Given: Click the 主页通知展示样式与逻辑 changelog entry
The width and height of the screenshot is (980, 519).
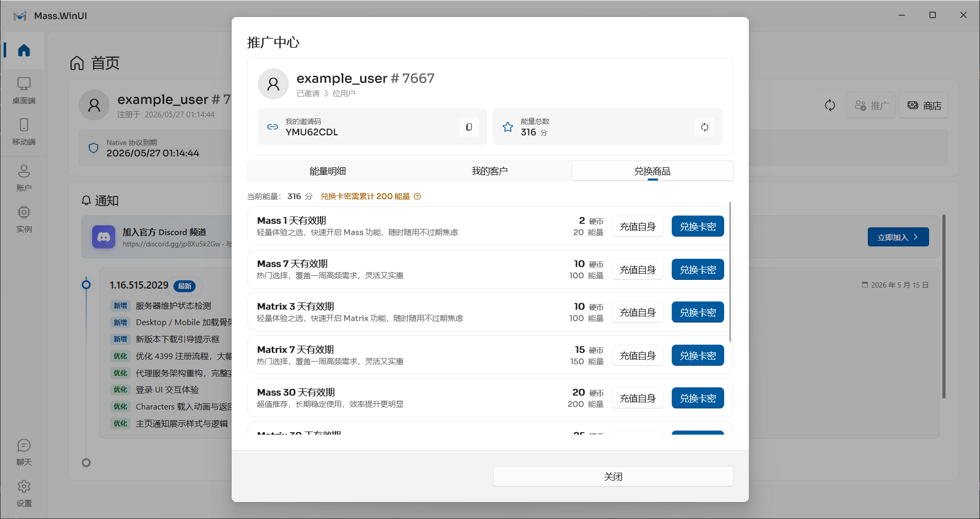Looking at the screenshot, I should tap(182, 424).
